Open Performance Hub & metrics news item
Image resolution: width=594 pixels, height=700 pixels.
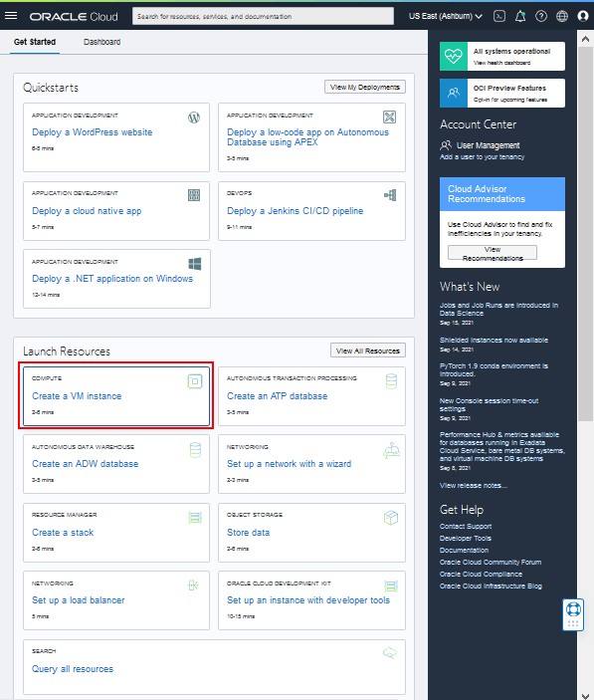(502, 446)
